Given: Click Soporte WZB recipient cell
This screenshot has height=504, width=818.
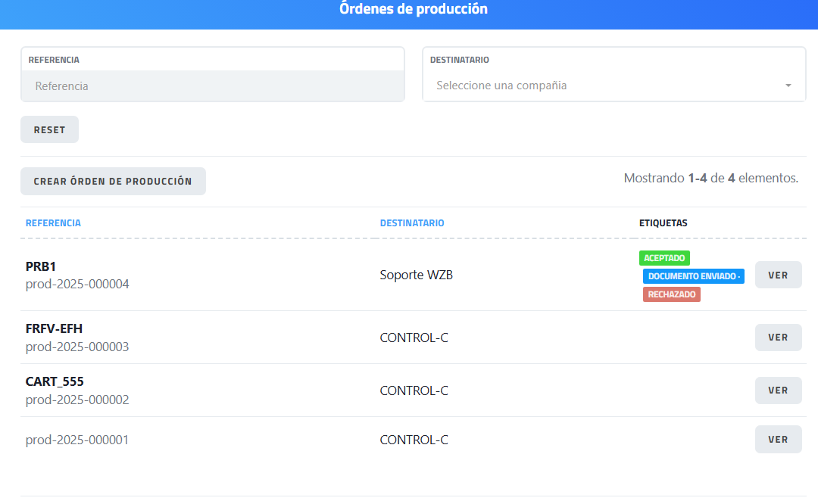Looking at the screenshot, I should point(417,275).
